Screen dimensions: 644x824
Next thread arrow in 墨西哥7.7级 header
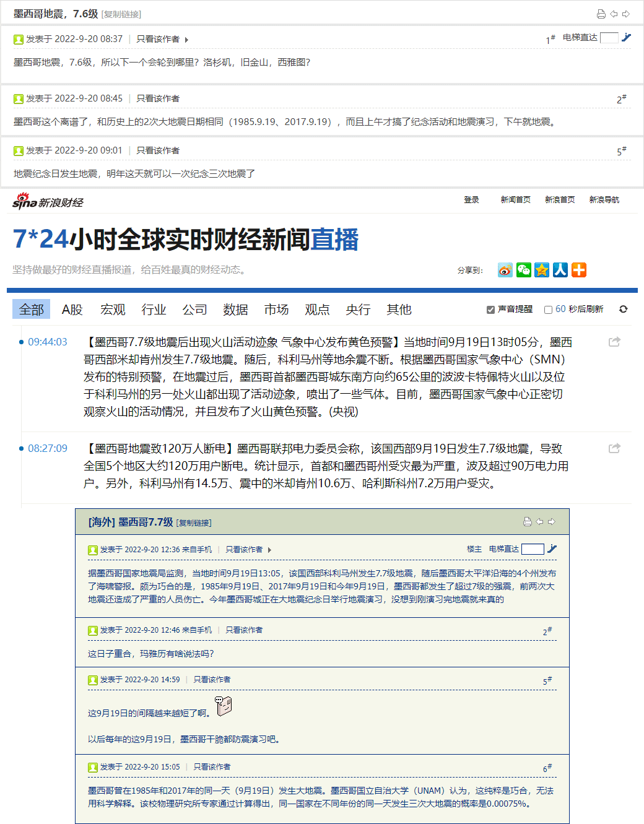pyautogui.click(x=552, y=522)
